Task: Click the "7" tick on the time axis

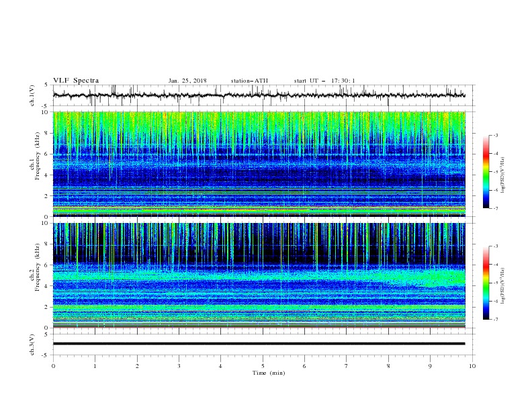Action: [347, 366]
